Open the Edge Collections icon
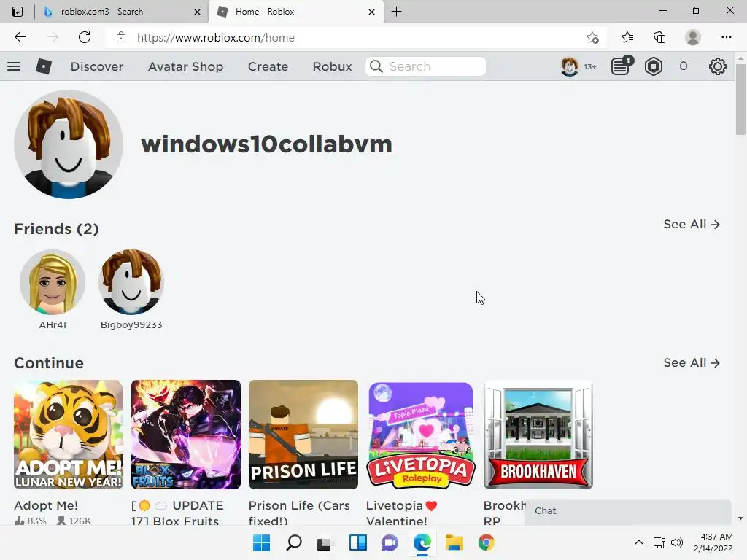Screen dimensions: 747x560 click(659, 37)
